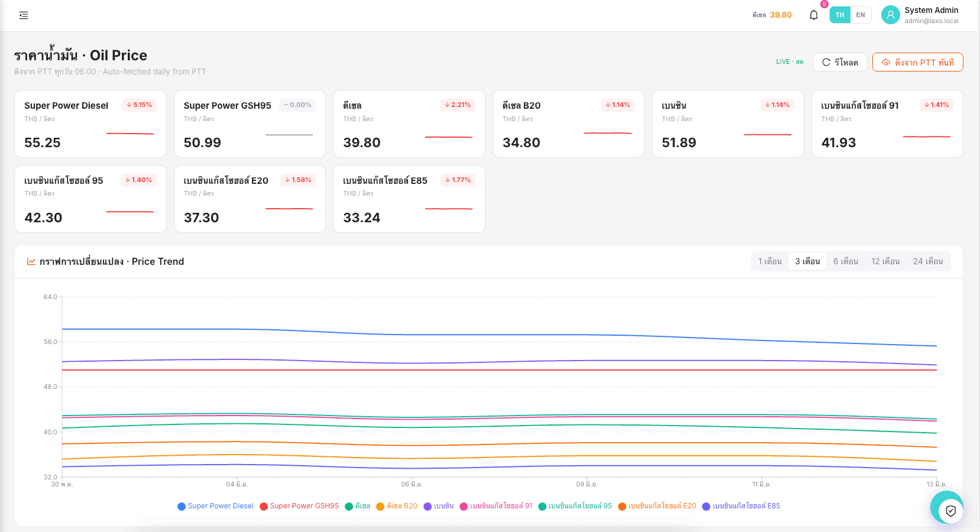Click the 1.77% change badge
This screenshot has width=980, height=532.
[x=458, y=180]
